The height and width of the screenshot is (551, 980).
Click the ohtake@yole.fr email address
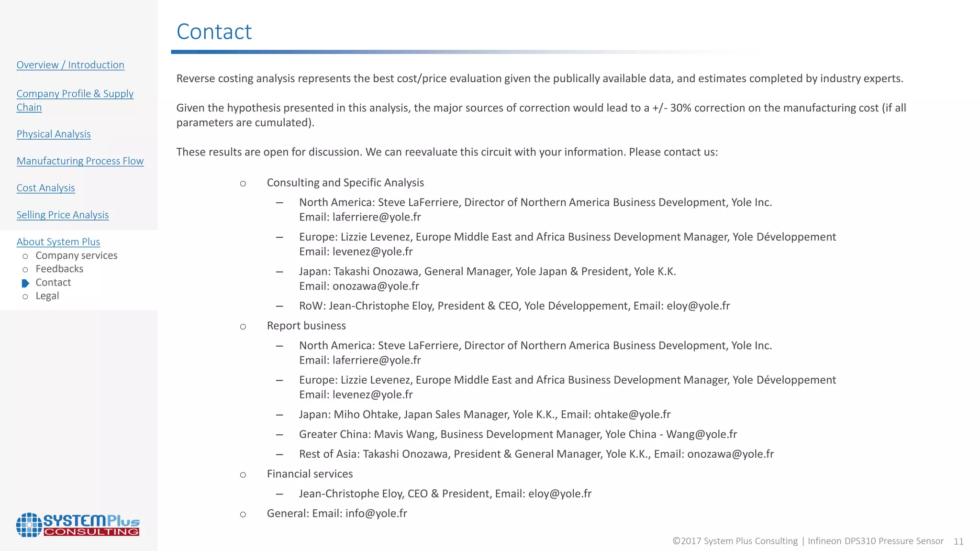pyautogui.click(x=632, y=414)
